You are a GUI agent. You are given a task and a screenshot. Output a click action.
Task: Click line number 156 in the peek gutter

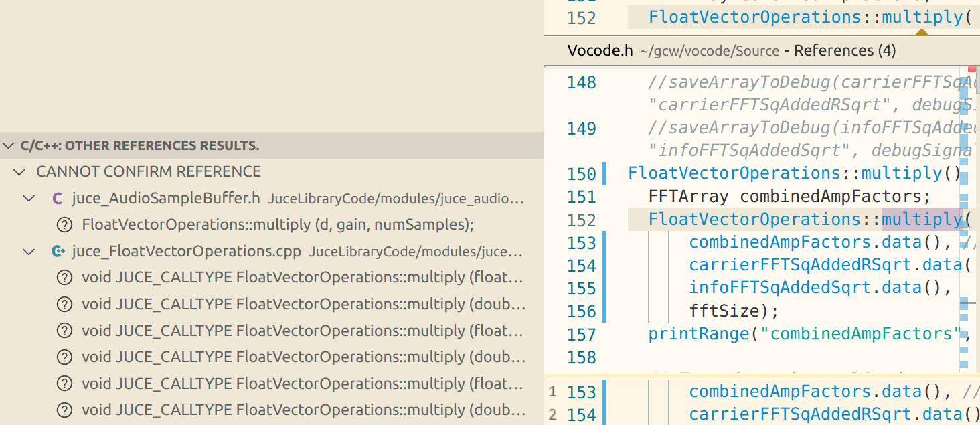[581, 311]
